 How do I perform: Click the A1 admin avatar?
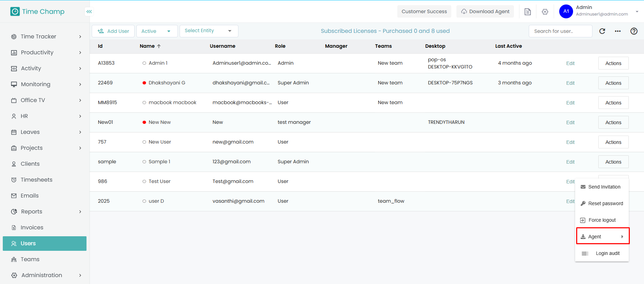[x=566, y=11]
